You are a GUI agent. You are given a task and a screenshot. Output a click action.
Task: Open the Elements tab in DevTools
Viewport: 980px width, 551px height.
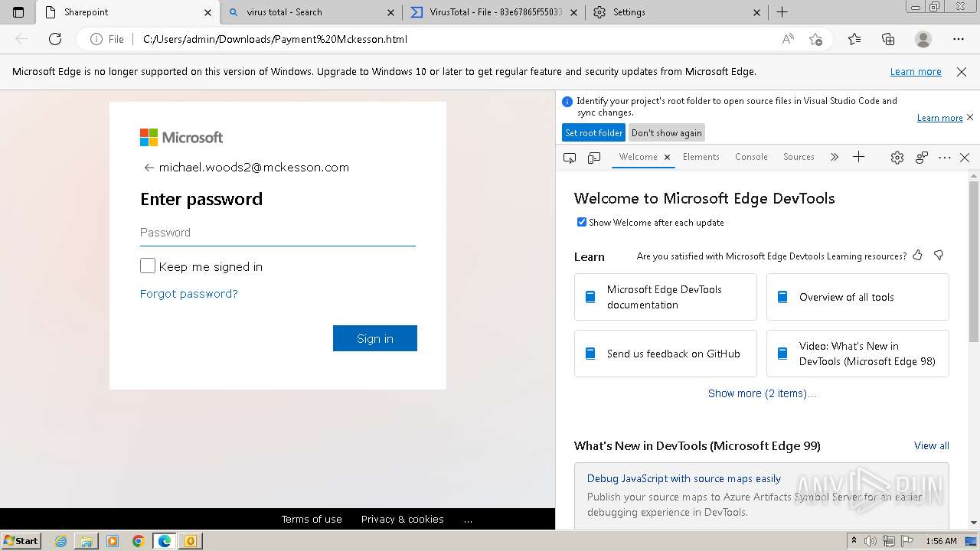701,157
